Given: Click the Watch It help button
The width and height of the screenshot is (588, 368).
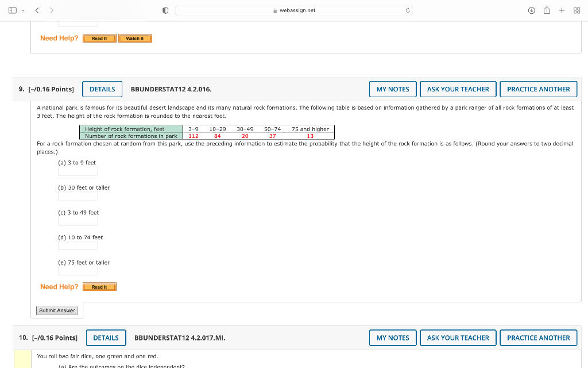Looking at the screenshot, I should pos(135,38).
